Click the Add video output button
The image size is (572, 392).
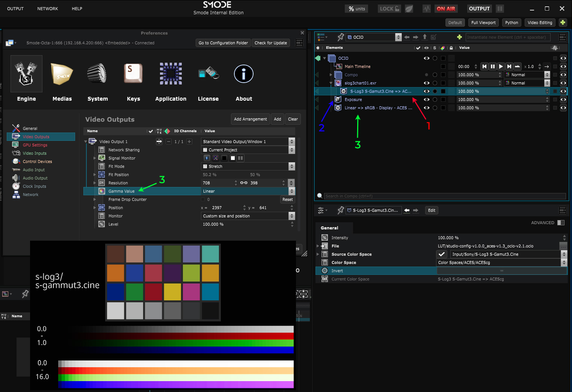coord(277,119)
